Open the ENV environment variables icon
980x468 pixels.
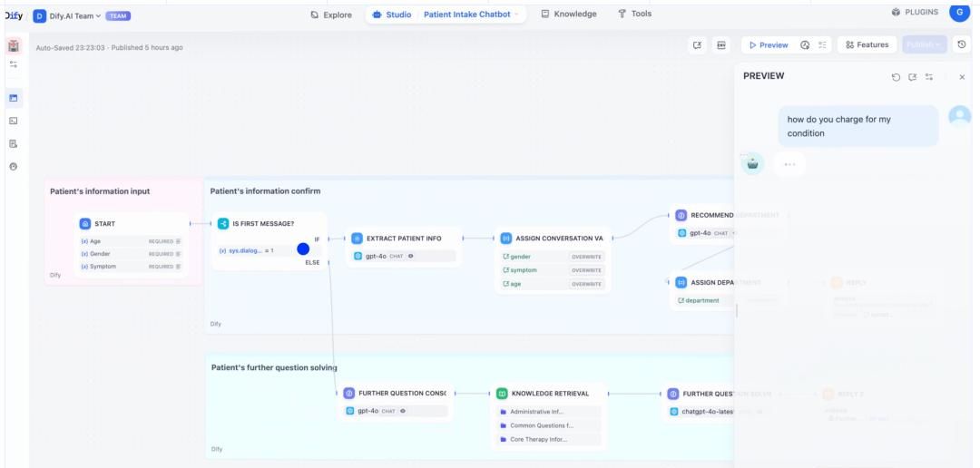point(721,44)
